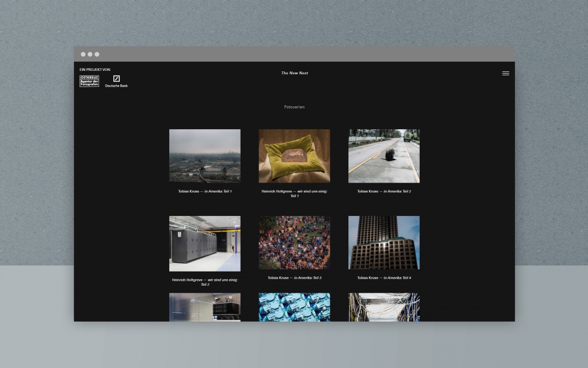Open the hamburger menu icon
This screenshot has width=588, height=368.
point(505,73)
